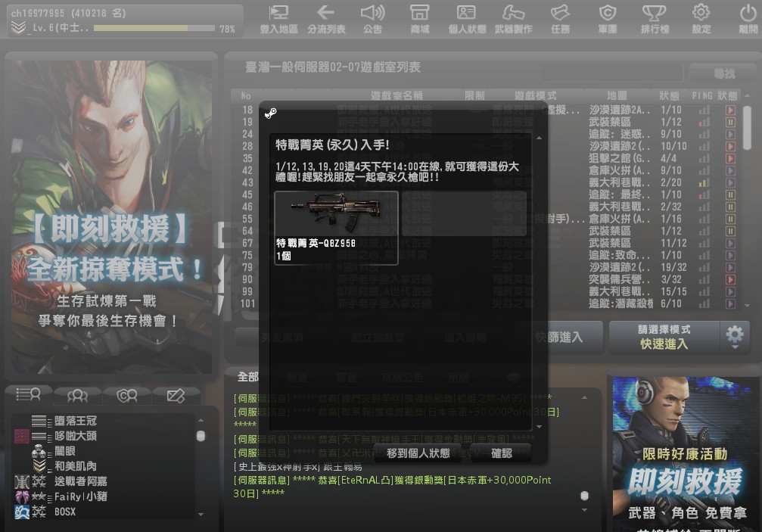This screenshot has width=762, height=532.
Task: Open the 公告 announcements speaker icon
Action: [x=373, y=18]
